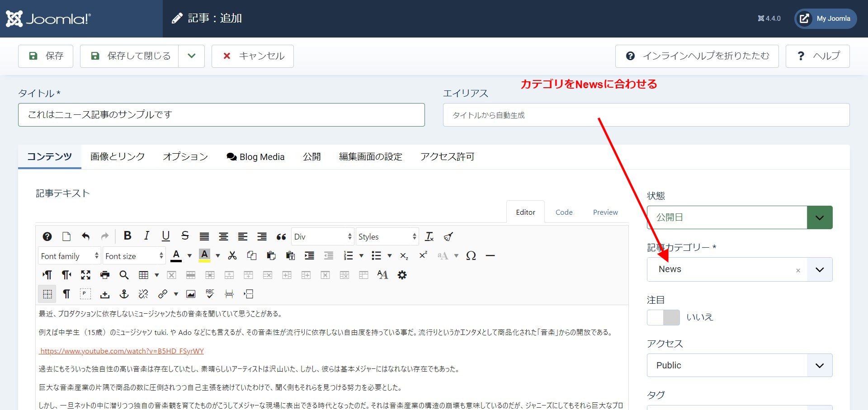The image size is (868, 410).
Task: Click the print icon in editor
Action: click(x=105, y=275)
